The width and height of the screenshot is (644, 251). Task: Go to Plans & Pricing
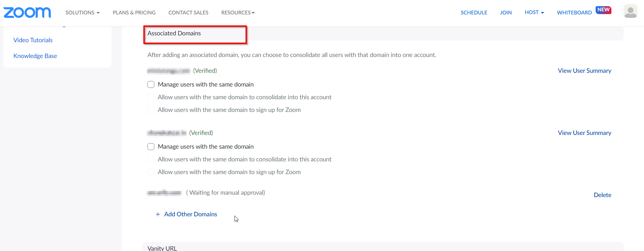coord(134,13)
